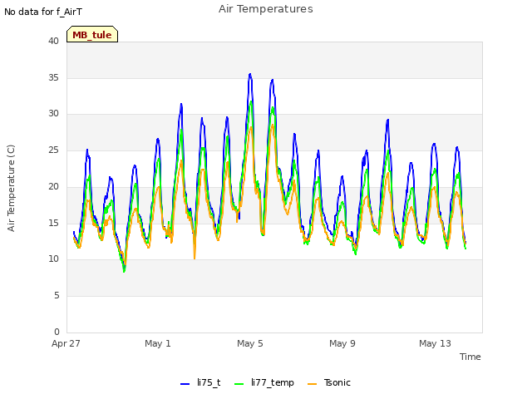
Task: Click the 'No data for f_AirT' message
Action: 43,12
